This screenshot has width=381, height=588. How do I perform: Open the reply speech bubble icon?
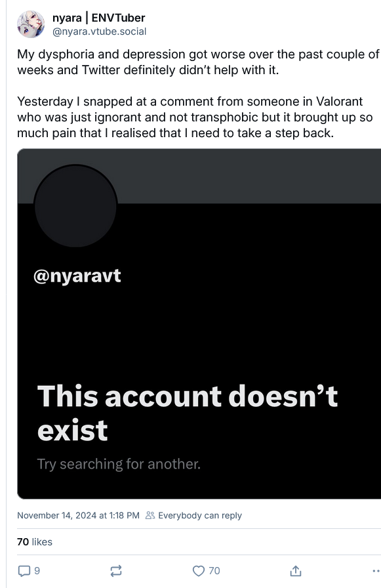[24, 571]
